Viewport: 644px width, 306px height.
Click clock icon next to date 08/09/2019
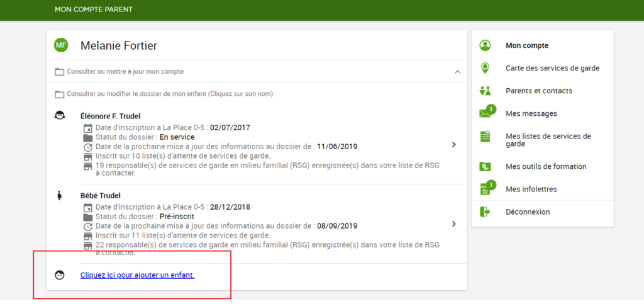[87, 227]
